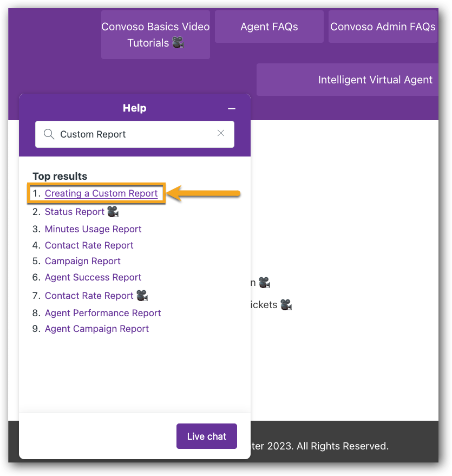The image size is (452, 476).
Task: Open Agent Success Report result
Action: [93, 277]
